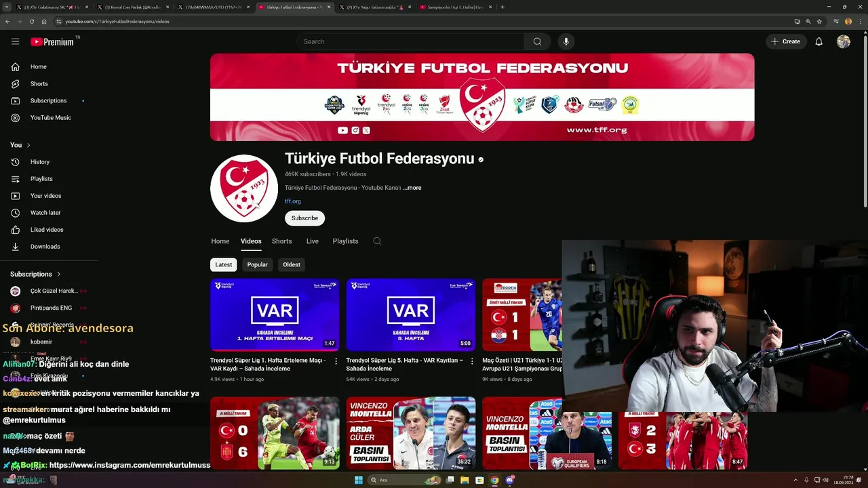Open the YouTube hamburger guide menu
This screenshot has height=488, width=868.
(15, 41)
